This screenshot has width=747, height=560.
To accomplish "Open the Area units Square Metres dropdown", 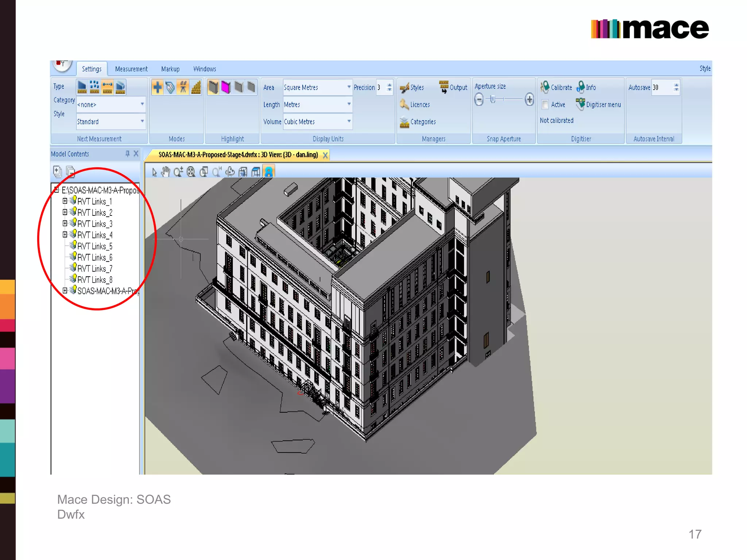I will [318, 87].
